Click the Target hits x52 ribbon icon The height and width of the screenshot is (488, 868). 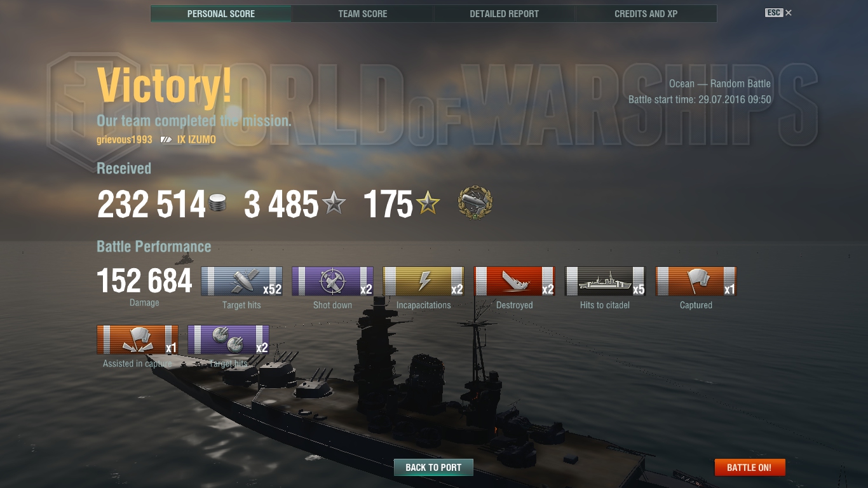(x=241, y=281)
